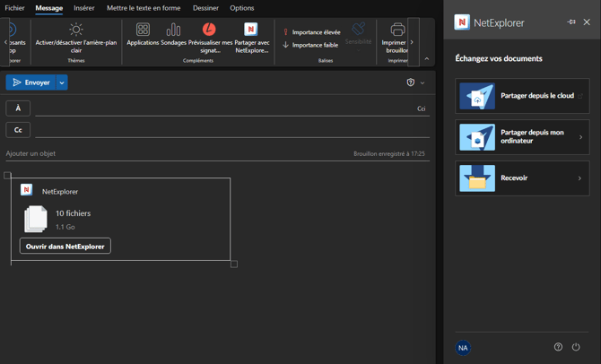
Task: Click Prévisualiser mes signatures icon
Action: point(209,29)
